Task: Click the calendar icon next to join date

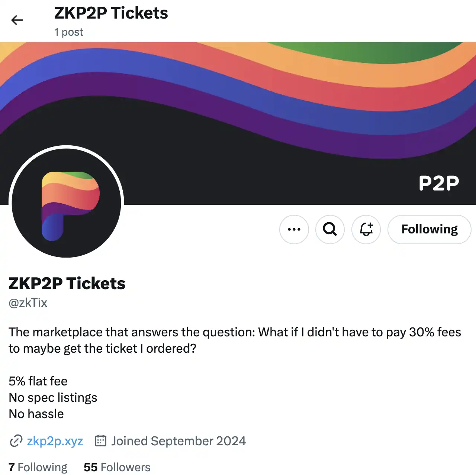Action: [101, 441]
